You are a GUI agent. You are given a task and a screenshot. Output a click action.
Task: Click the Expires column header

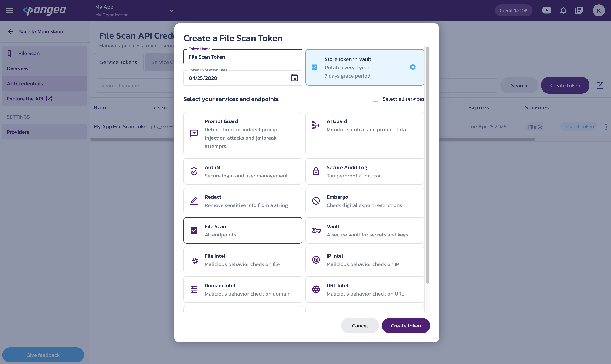pyautogui.click(x=478, y=107)
